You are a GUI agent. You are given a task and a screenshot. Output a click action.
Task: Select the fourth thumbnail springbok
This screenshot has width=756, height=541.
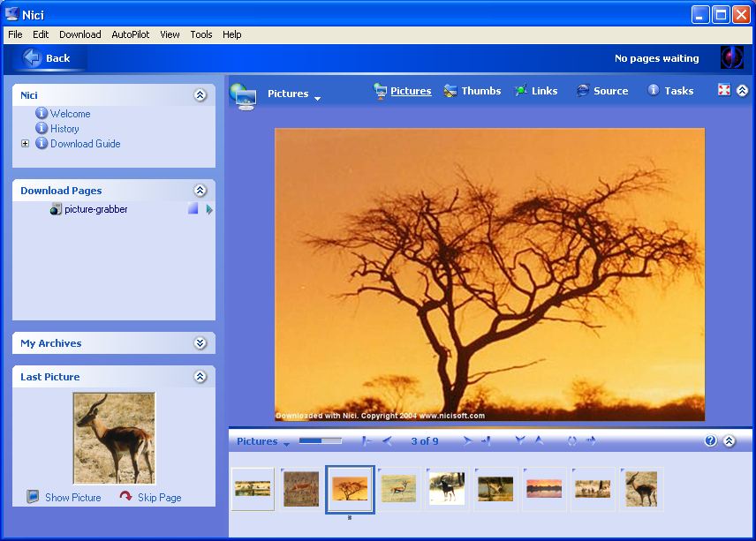(x=398, y=489)
